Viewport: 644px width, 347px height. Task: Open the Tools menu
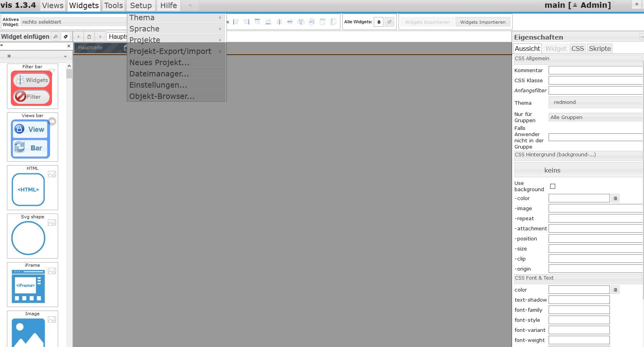(113, 5)
